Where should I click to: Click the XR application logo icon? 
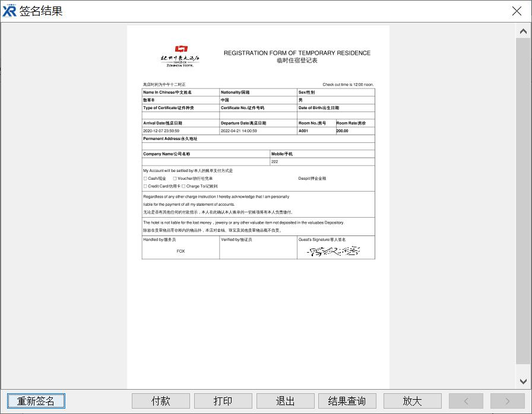[x=9, y=11]
